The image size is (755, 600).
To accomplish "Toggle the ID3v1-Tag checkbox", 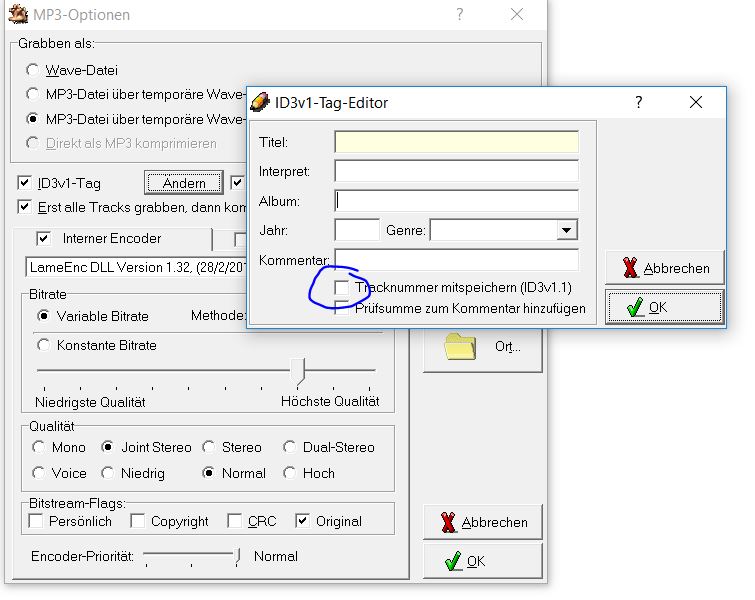I will tap(24, 183).
